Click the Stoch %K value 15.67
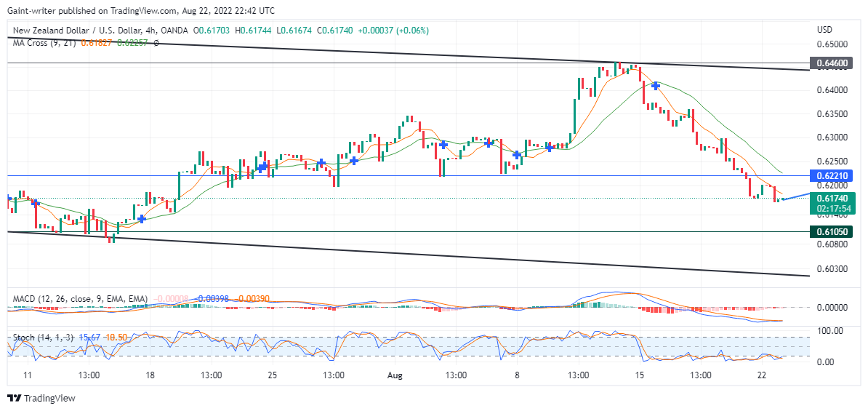 click(89, 337)
